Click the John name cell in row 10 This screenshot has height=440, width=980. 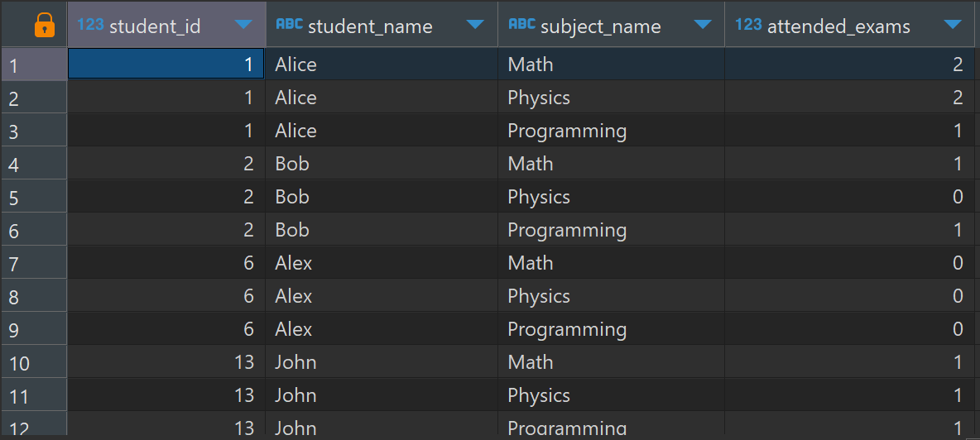click(382, 362)
